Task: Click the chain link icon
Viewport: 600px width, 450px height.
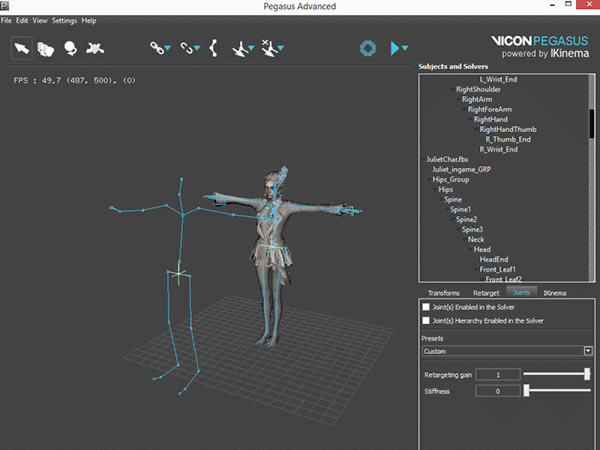Action: 156,48
